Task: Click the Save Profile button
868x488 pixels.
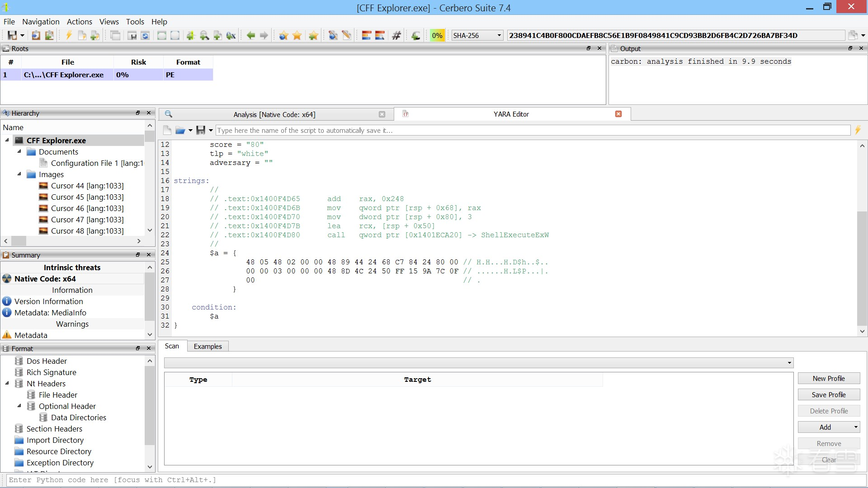Action: (828, 395)
